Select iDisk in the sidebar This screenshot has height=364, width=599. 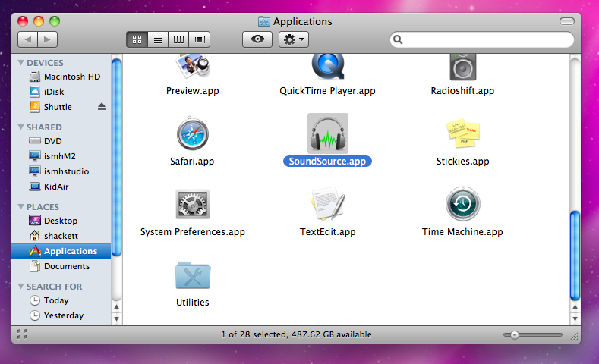click(61, 92)
